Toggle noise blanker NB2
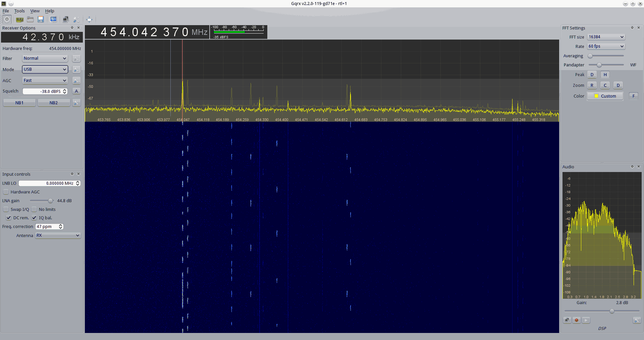Viewport: 644px width, 340px height. tap(54, 103)
